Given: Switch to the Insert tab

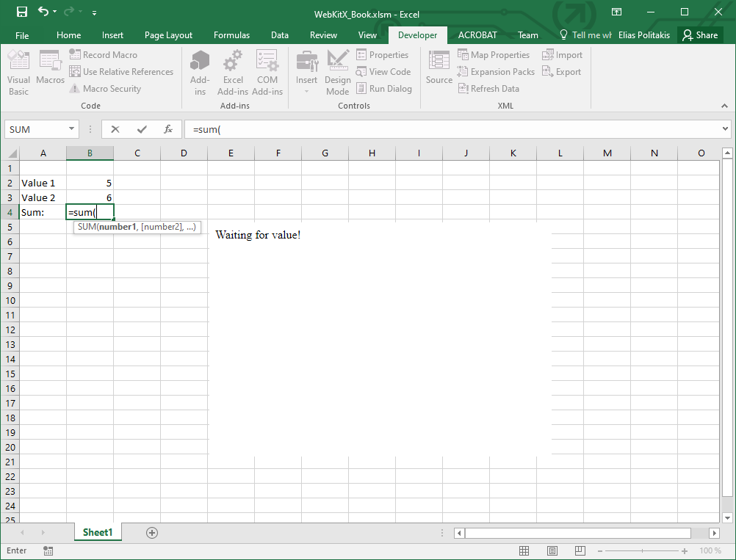Looking at the screenshot, I should [x=112, y=35].
